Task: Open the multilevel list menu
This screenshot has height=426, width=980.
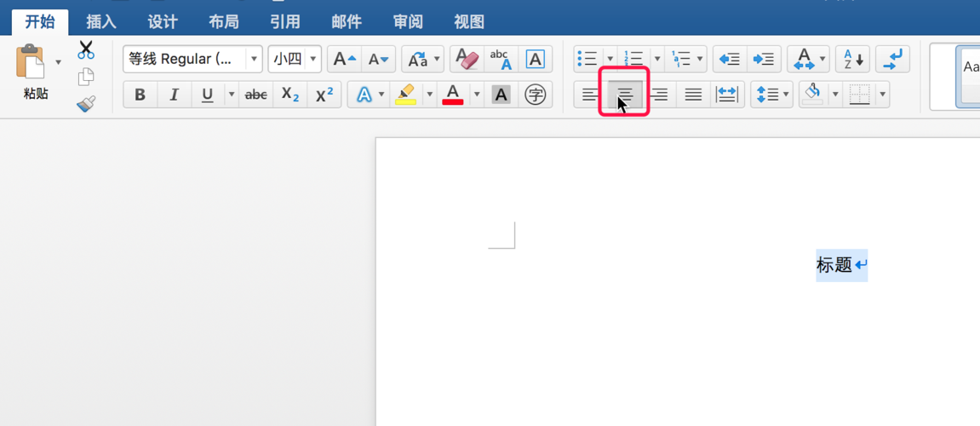Action: click(685, 60)
